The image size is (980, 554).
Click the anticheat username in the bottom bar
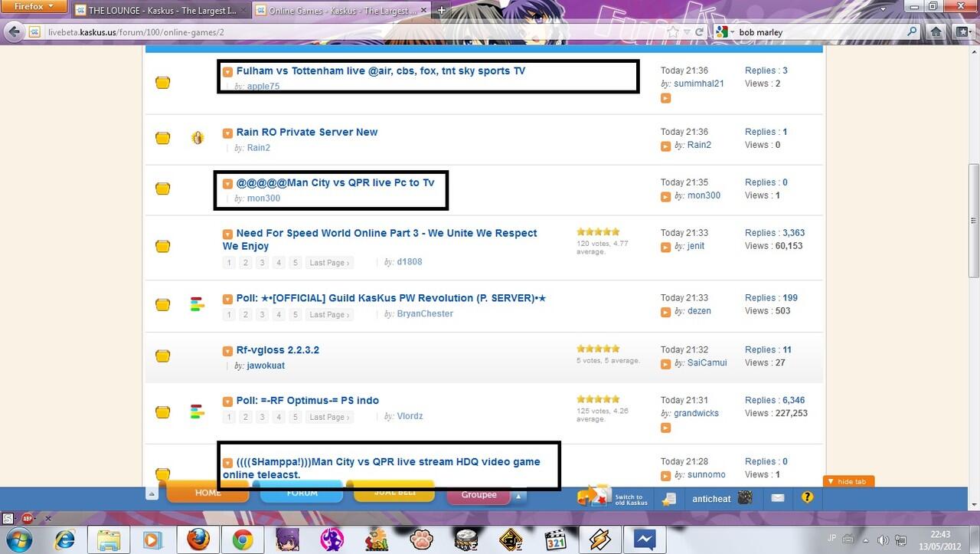click(x=711, y=499)
